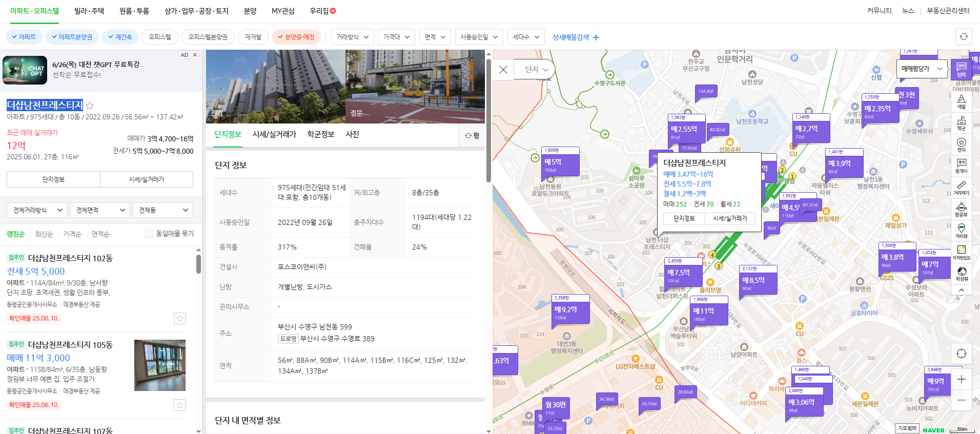Switch to 시세/실거래가 detail tab
The height and width of the screenshot is (434, 980).
click(274, 134)
